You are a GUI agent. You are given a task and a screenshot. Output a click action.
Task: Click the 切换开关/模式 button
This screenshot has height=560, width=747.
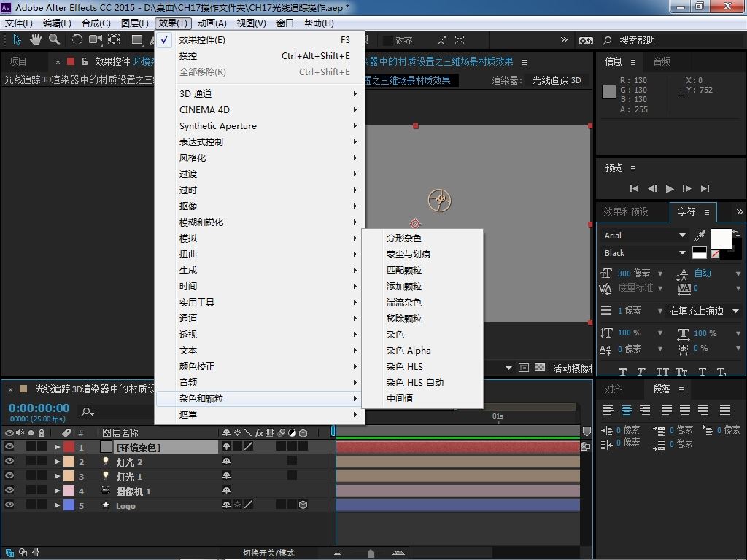[x=268, y=553]
